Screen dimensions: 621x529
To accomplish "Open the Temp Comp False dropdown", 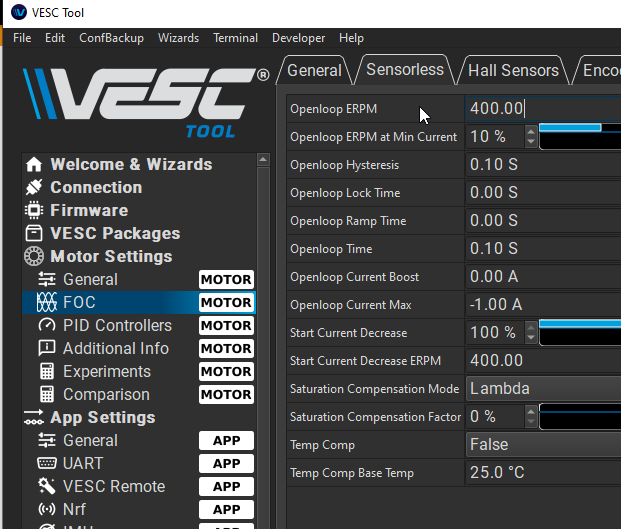I will tap(542, 445).
